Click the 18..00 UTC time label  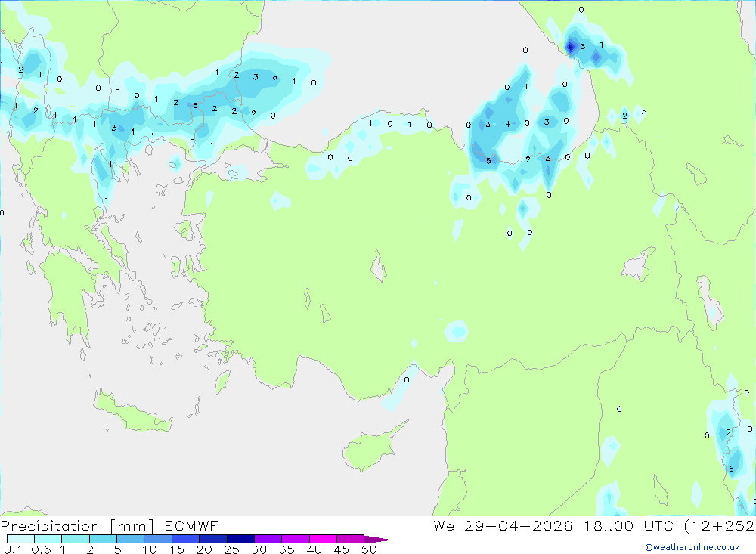[628, 525]
